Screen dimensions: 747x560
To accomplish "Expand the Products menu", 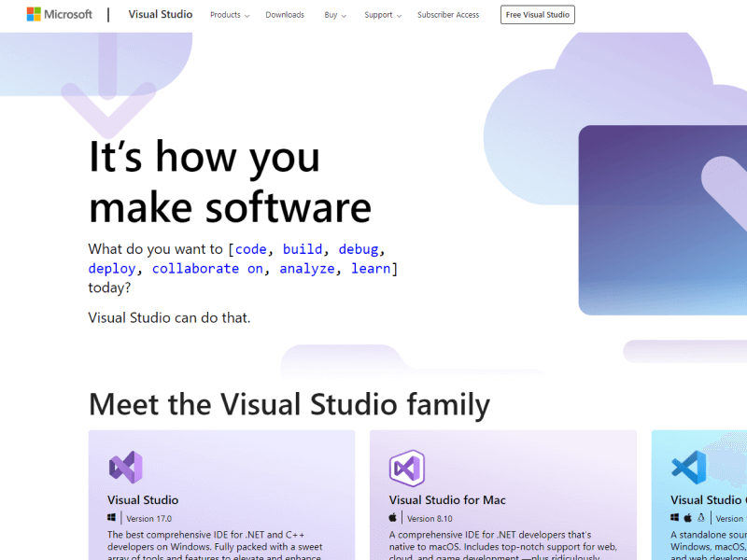I will click(x=230, y=15).
